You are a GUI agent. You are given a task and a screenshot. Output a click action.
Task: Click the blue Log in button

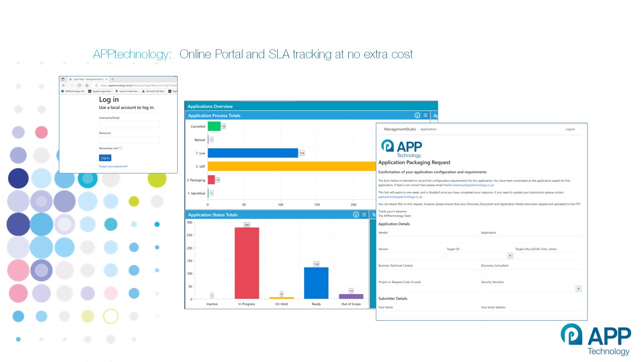[105, 158]
